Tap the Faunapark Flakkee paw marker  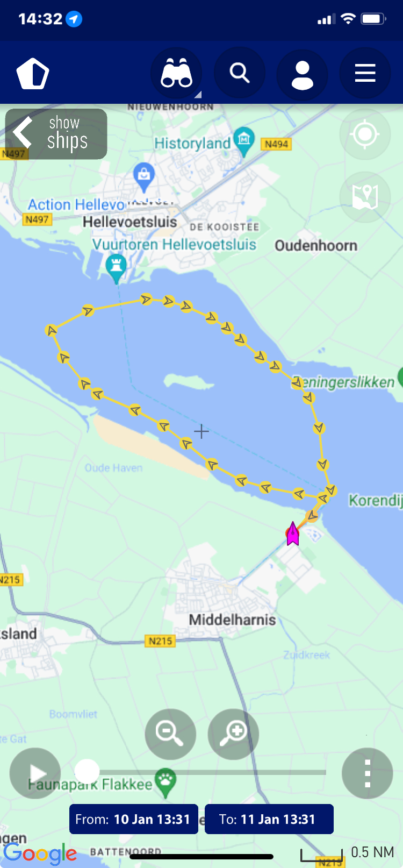coord(166,782)
